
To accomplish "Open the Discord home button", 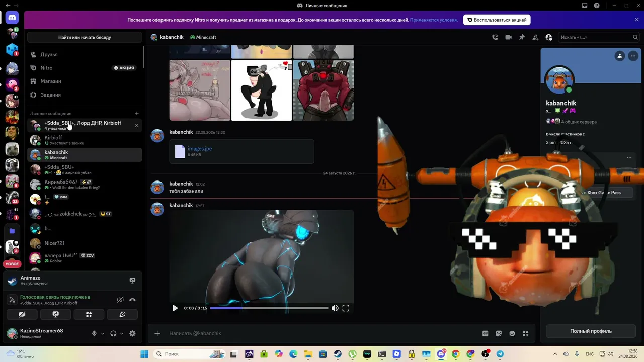I will (12, 18).
